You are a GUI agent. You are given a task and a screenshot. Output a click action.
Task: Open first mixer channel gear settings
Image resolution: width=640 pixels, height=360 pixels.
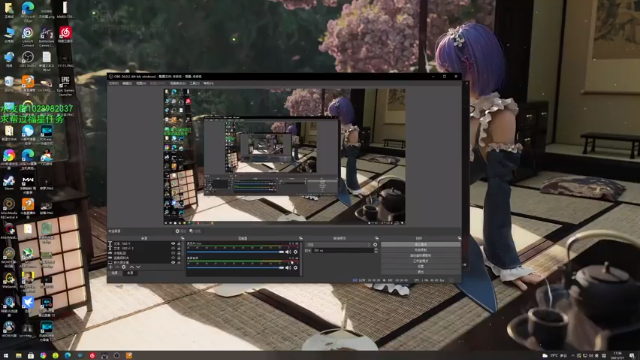coord(296,252)
